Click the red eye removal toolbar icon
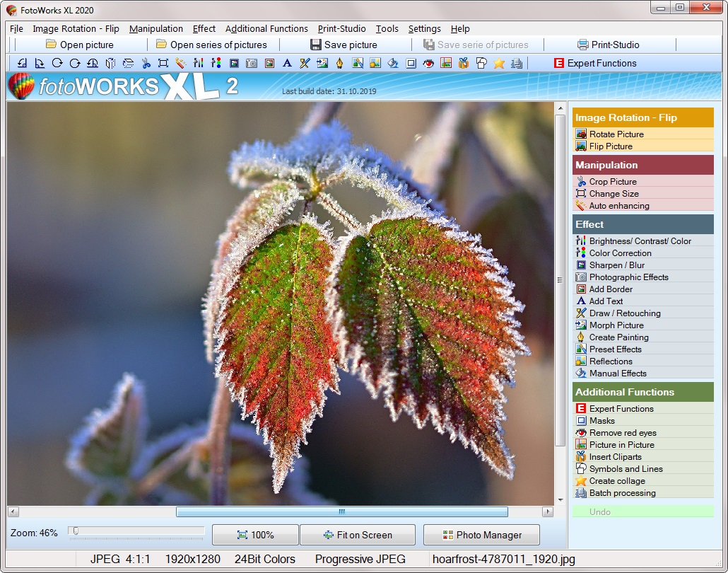 pyautogui.click(x=428, y=63)
